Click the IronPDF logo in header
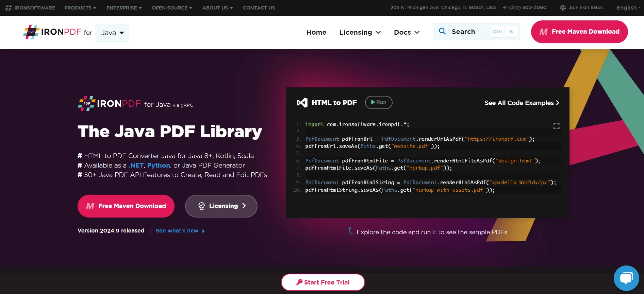The width and height of the screenshot is (644, 294). (x=52, y=32)
